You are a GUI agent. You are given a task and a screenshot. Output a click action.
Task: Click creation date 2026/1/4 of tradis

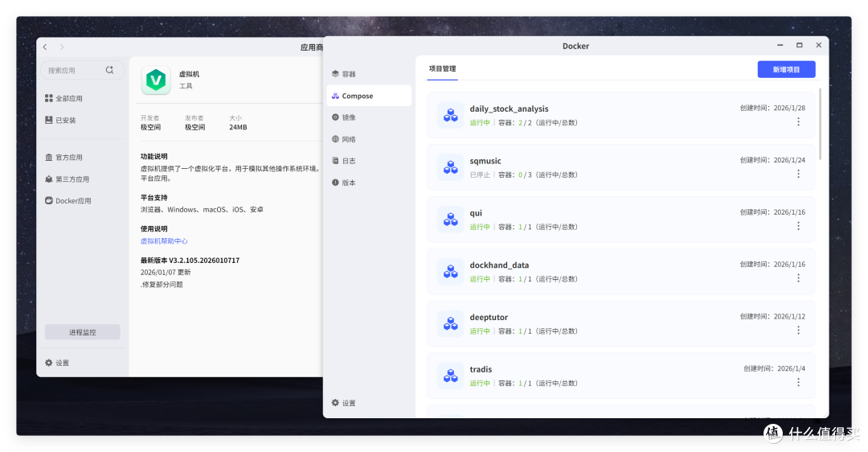tap(791, 368)
